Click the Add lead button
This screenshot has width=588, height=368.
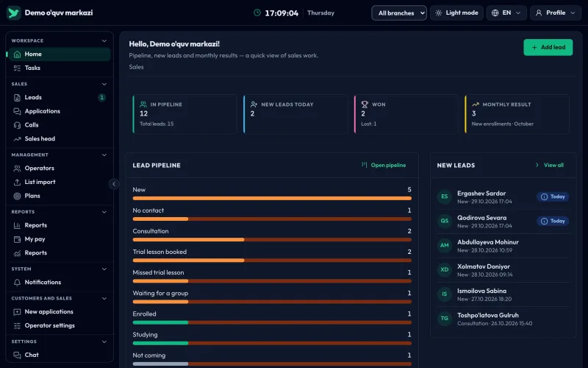[x=548, y=47]
